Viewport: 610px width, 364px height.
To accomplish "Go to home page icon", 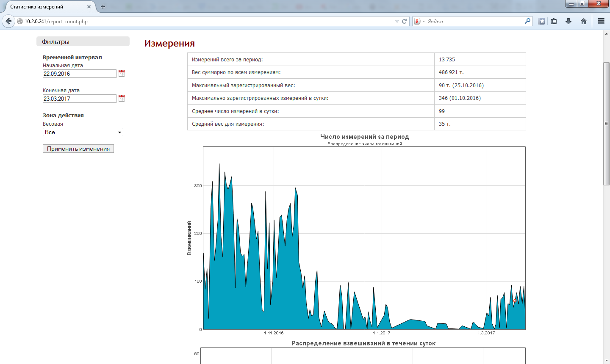I will pyautogui.click(x=584, y=21).
